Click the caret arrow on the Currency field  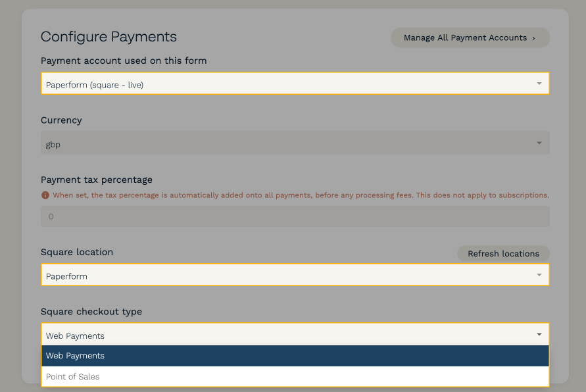539,143
